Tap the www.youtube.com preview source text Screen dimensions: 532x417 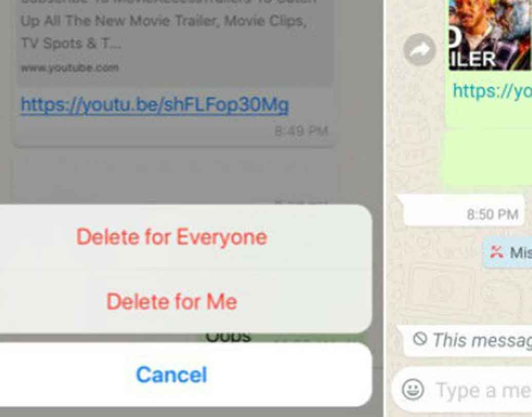[x=70, y=68]
